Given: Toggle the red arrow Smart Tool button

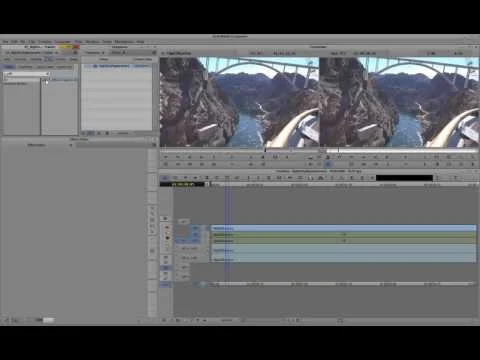Looking at the screenshot, I should pos(167,228).
